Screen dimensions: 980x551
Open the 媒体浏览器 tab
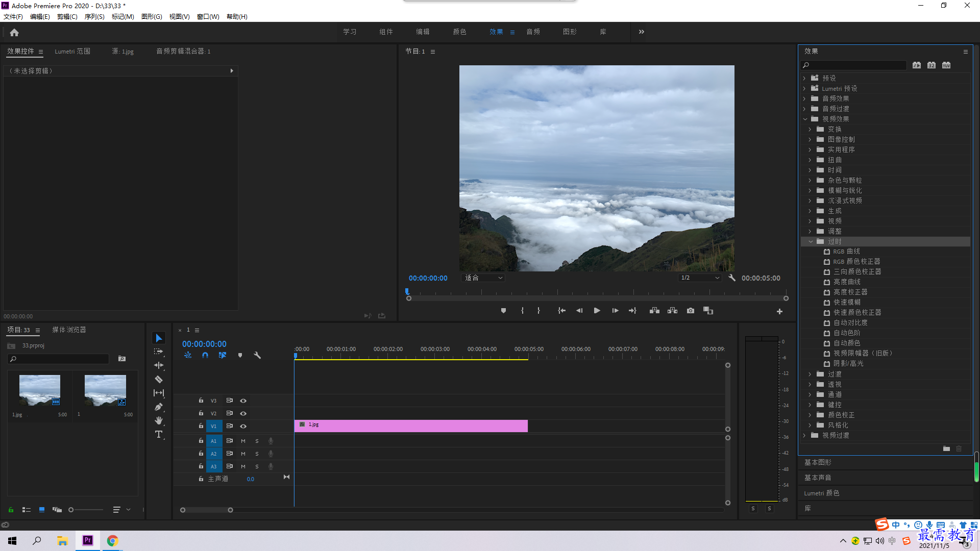[x=69, y=330]
